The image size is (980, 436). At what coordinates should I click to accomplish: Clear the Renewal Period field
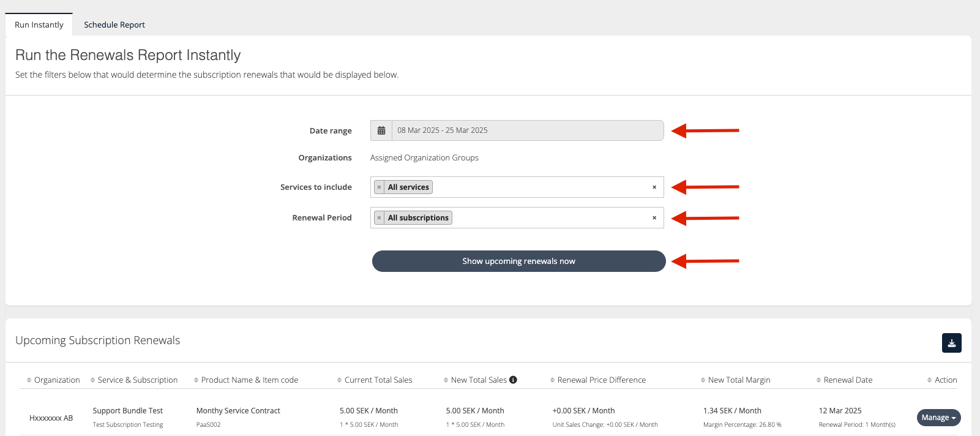[654, 218]
